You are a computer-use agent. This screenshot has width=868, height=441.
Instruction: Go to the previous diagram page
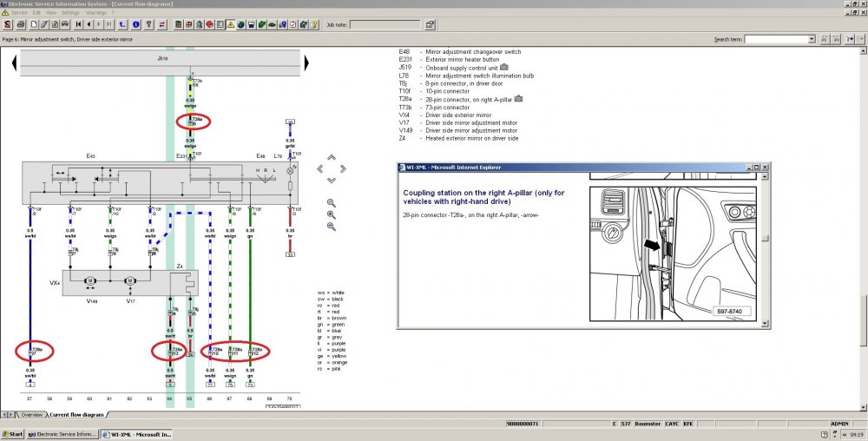(89, 24)
